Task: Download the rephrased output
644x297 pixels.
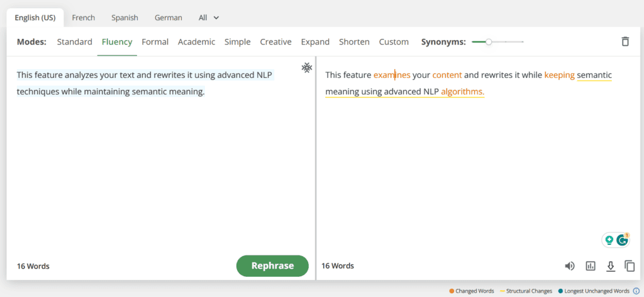Action: pos(610,266)
